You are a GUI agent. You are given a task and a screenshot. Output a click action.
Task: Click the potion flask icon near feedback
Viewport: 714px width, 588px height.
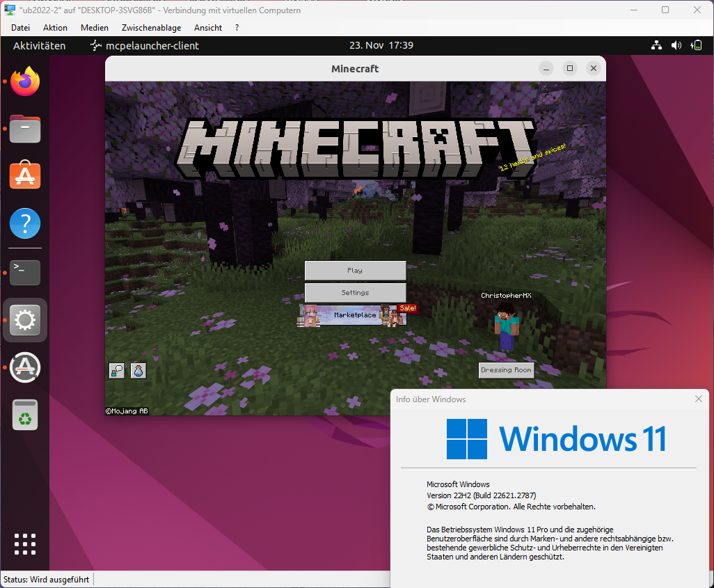pos(138,371)
